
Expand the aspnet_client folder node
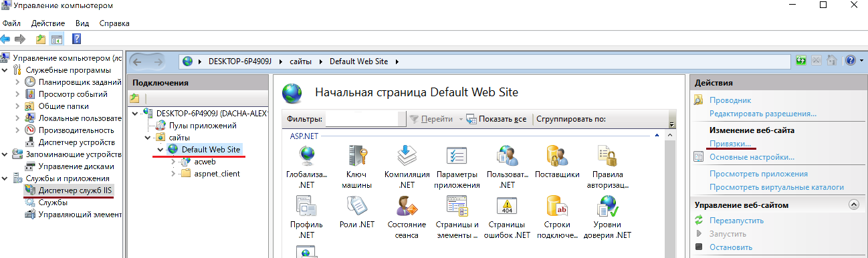[173, 173]
